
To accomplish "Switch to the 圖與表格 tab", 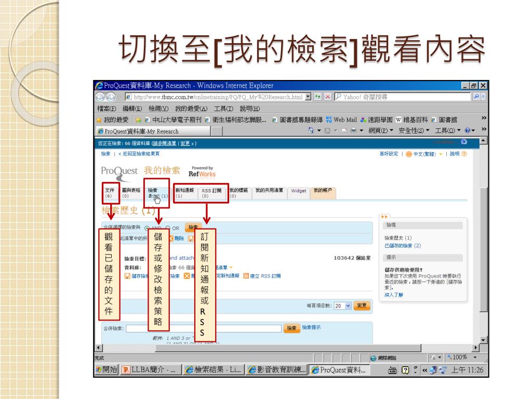I will click(x=131, y=193).
